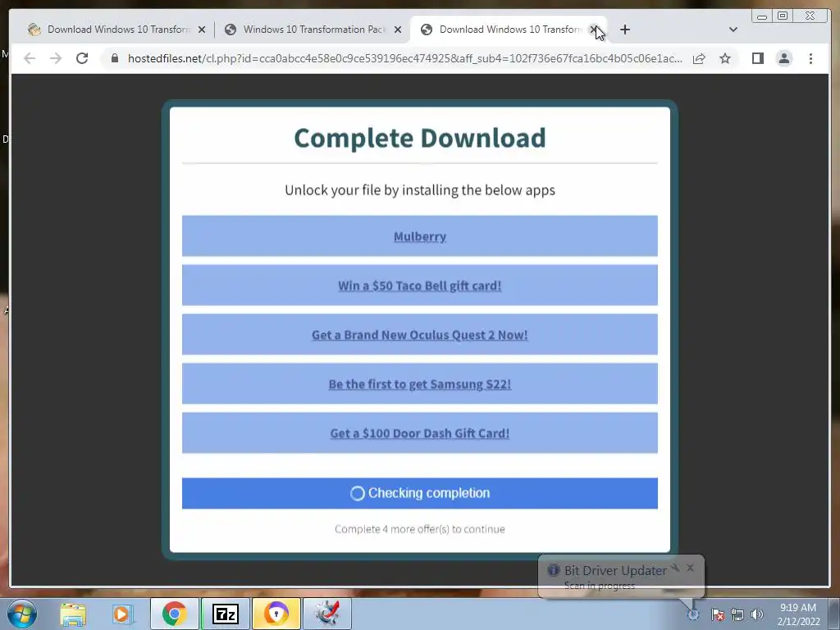Click the padlock site info icon
Screen dimensions: 840x630
pyautogui.click(x=115, y=58)
